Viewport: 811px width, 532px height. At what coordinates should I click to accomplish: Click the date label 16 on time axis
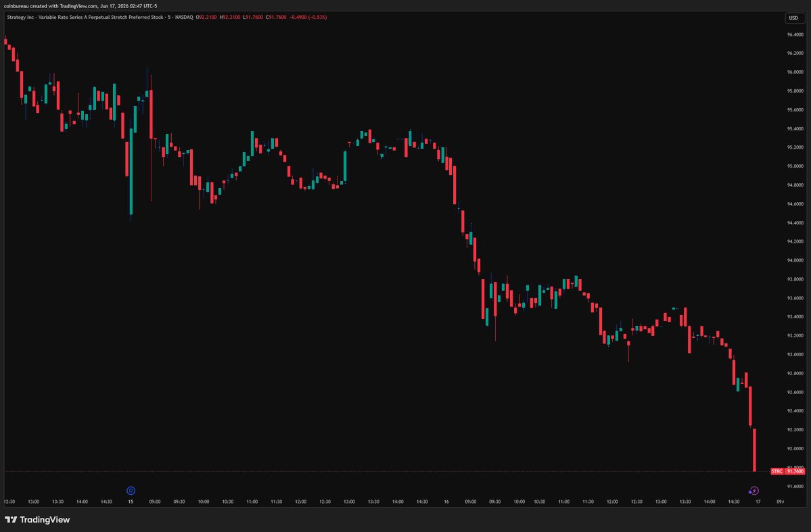tap(446, 502)
